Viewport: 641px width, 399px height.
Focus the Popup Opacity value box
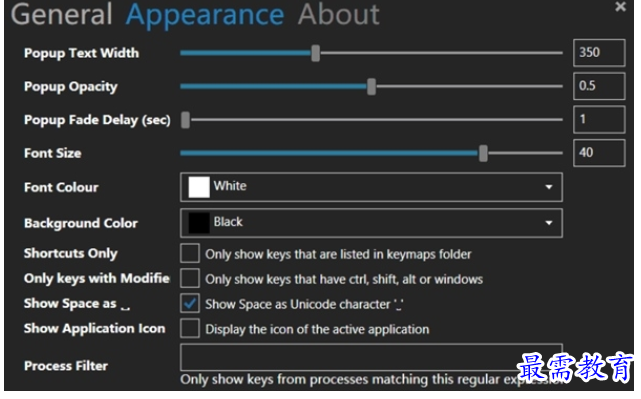point(599,86)
